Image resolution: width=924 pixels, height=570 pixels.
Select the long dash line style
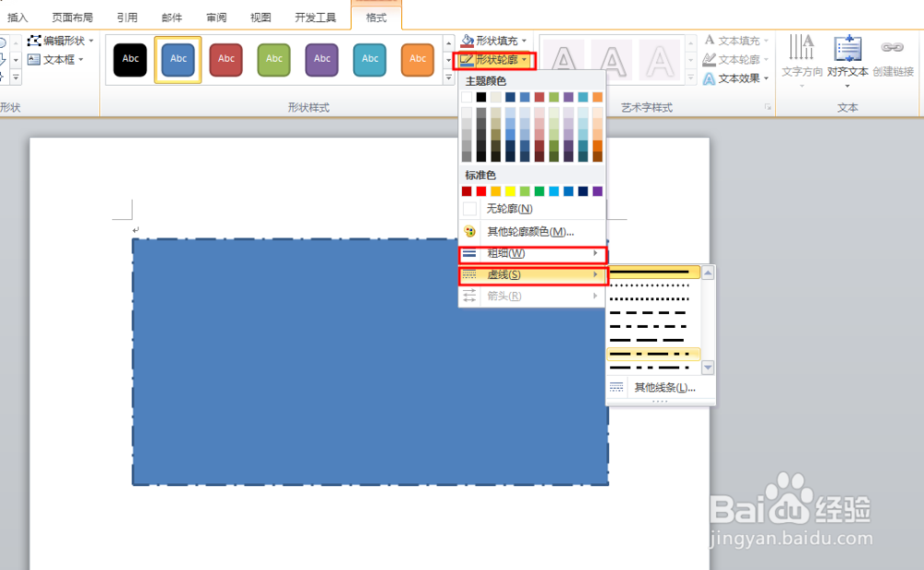tap(653, 340)
